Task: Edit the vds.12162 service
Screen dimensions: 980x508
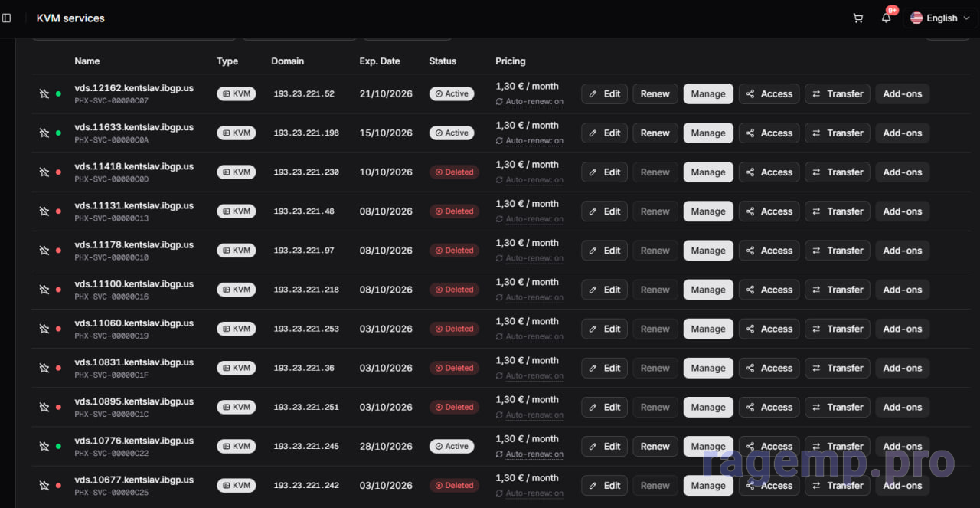Action: [x=605, y=93]
